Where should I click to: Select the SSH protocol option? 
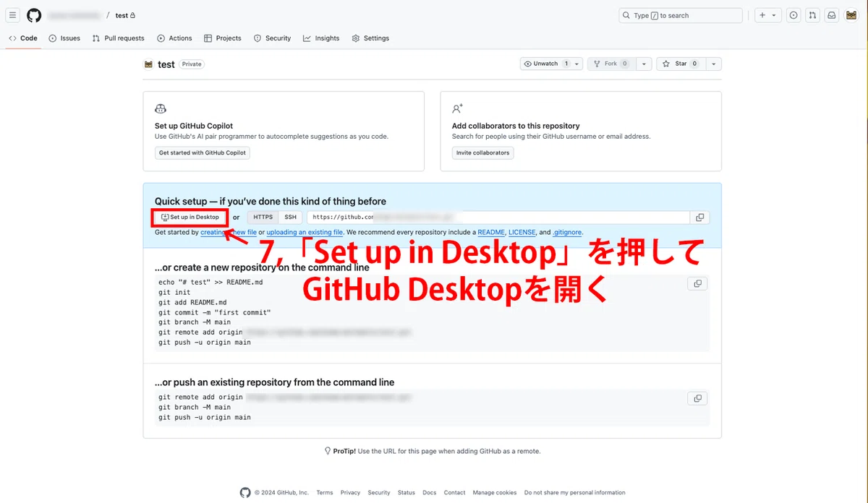click(290, 217)
